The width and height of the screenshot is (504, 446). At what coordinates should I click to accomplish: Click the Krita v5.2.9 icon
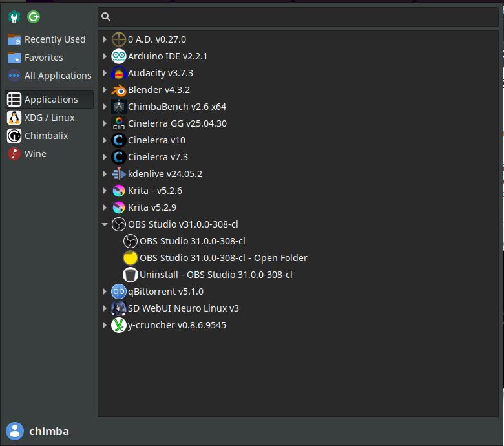119,207
